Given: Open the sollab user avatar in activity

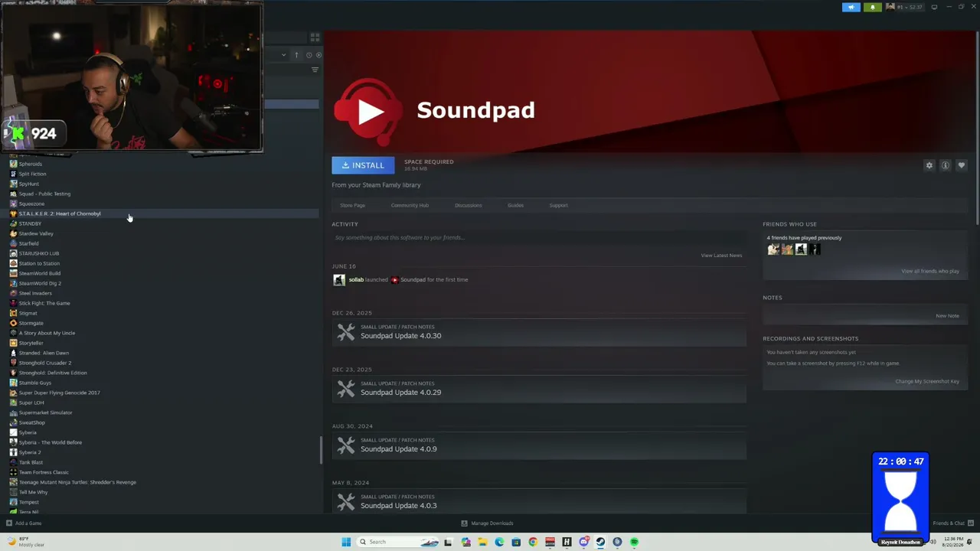Looking at the screenshot, I should pyautogui.click(x=339, y=280).
